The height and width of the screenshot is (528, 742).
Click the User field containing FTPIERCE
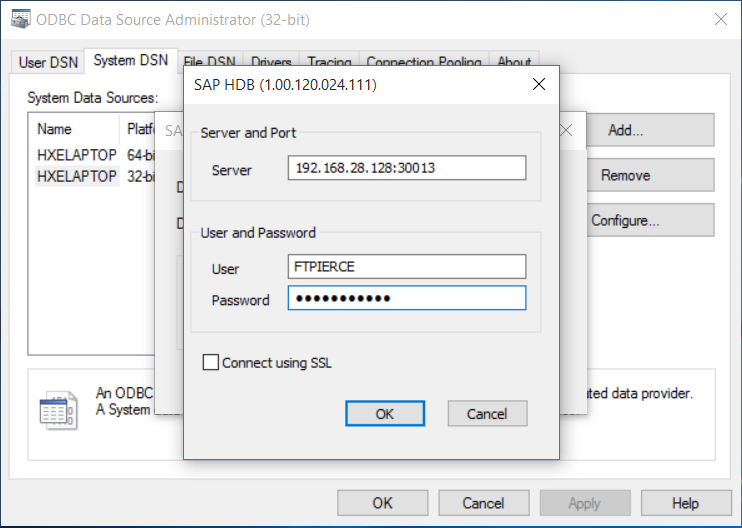pyautogui.click(x=406, y=266)
